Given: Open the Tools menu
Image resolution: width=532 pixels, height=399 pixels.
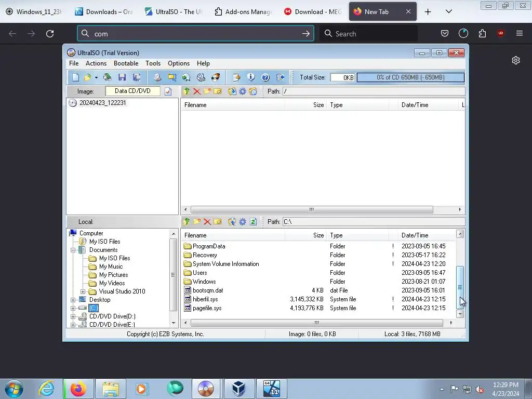Looking at the screenshot, I should click(x=153, y=63).
